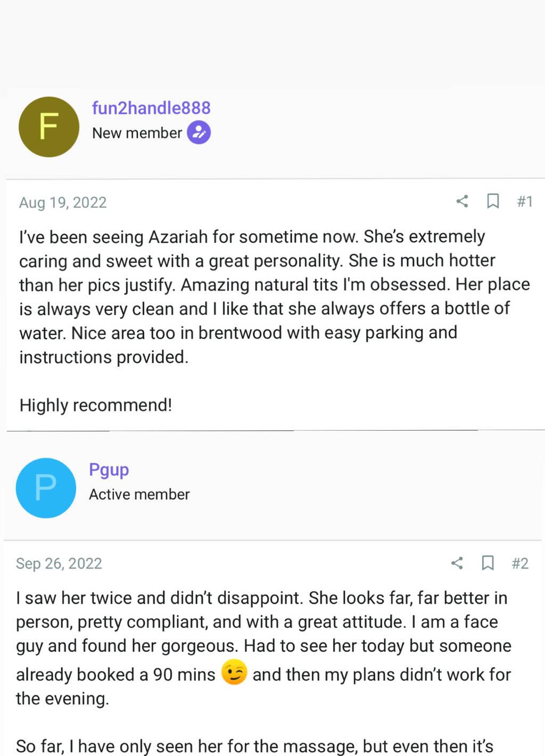Click the 'Highly recommend!' text
This screenshot has height=756, width=545.
(96, 405)
